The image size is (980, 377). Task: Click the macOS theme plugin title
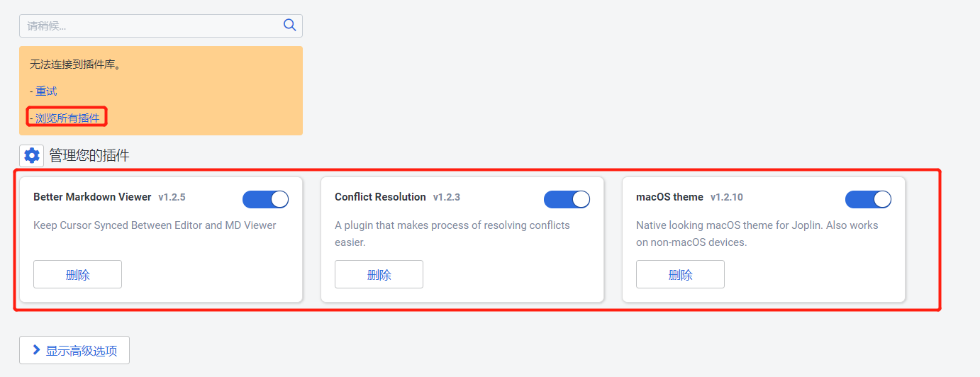(x=669, y=197)
